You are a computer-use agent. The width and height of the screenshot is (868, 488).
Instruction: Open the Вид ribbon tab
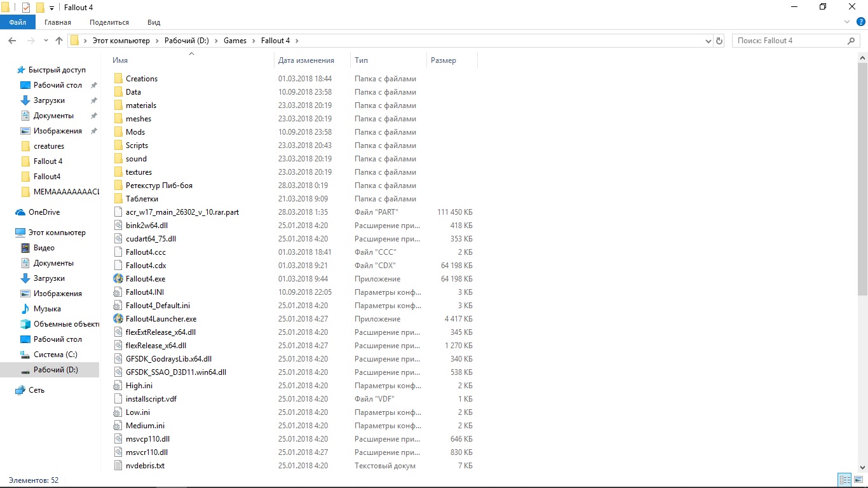tap(154, 22)
